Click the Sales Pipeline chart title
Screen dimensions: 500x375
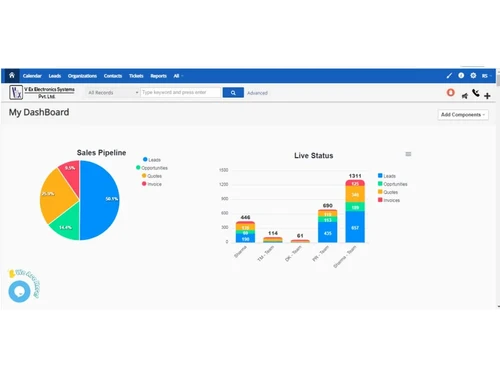(101, 153)
